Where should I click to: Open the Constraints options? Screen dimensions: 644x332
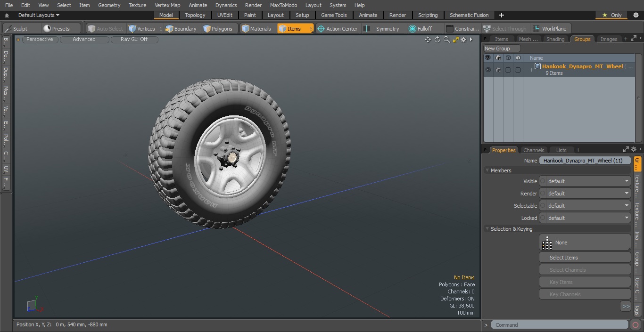coord(462,29)
